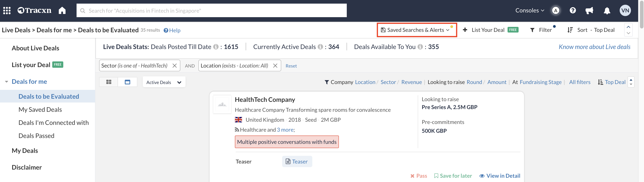Open announcements megaphone icon
The width and height of the screenshot is (644, 182).
(589, 11)
